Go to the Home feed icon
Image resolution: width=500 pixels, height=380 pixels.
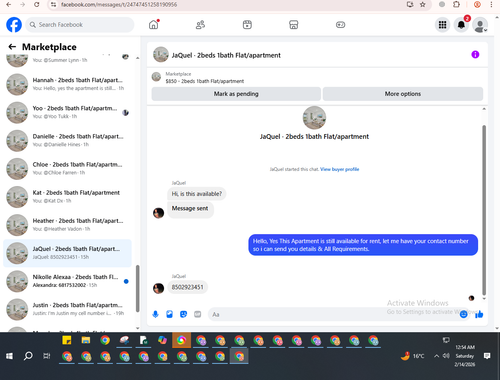154,25
